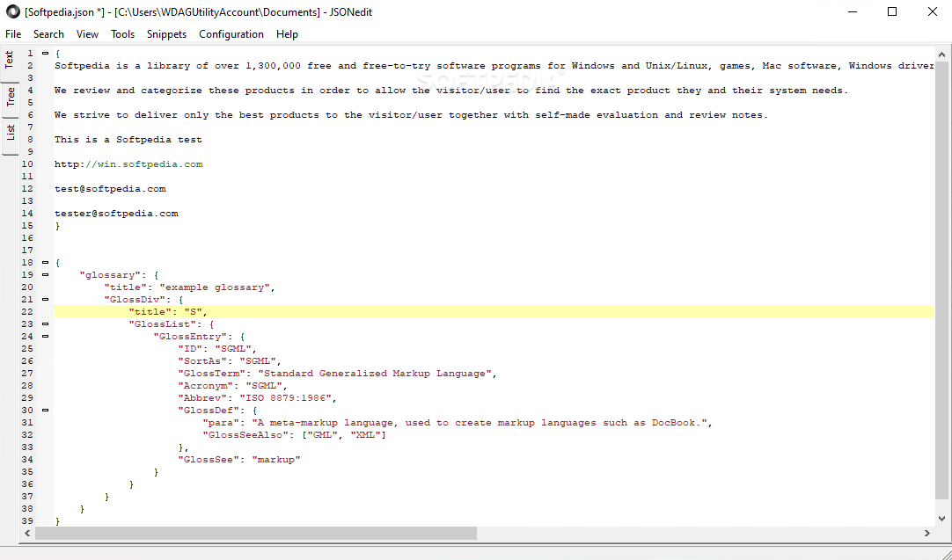Viewport: 952px width, 560px height.
Task: Click line number 39 in the gutter
Action: (x=27, y=521)
